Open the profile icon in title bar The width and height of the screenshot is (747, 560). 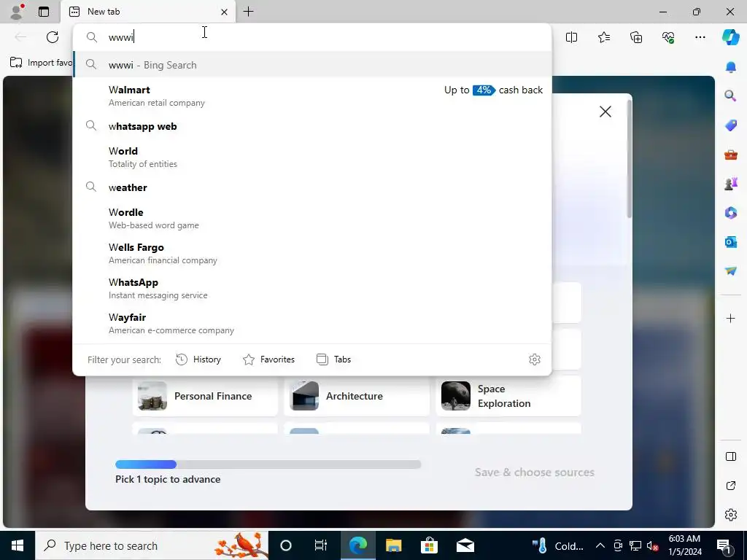(17, 12)
